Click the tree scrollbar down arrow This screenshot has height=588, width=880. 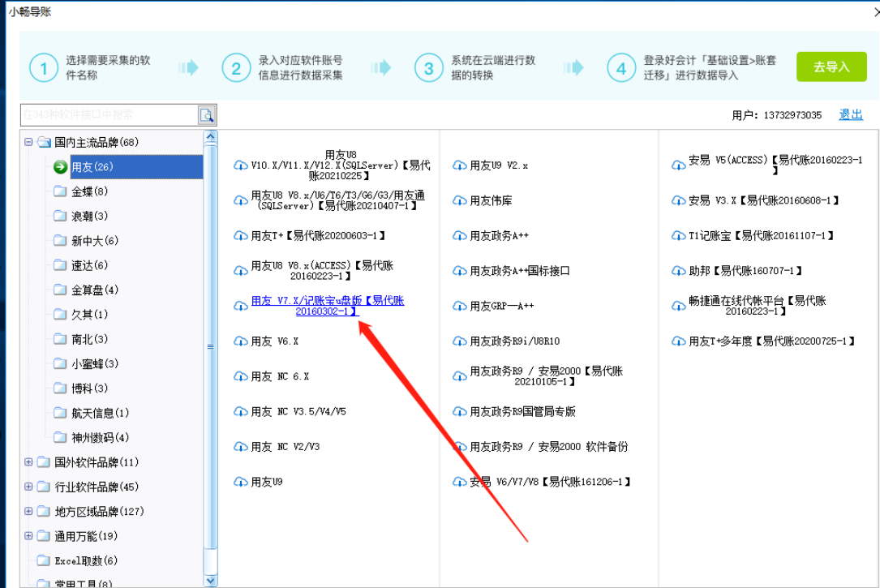click(211, 580)
